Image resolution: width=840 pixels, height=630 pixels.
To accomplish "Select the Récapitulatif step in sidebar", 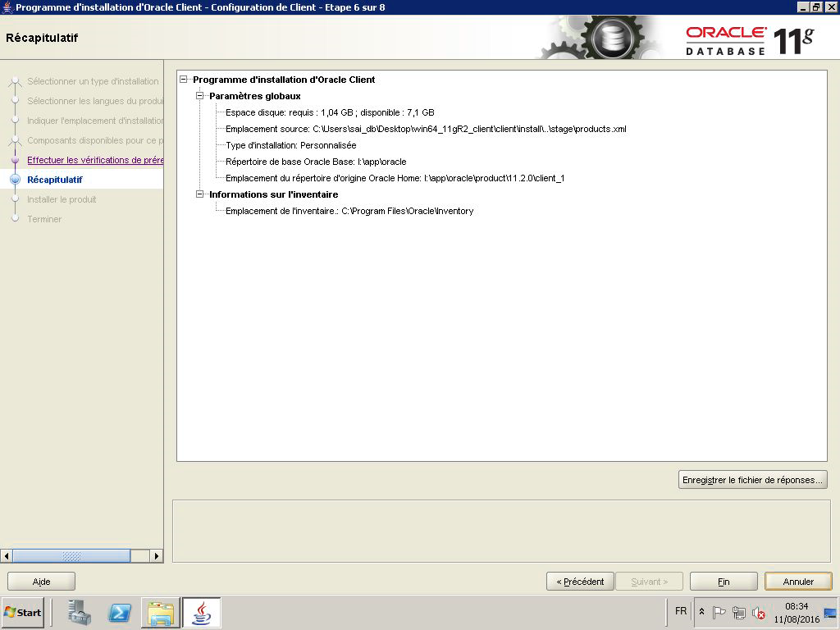I will click(x=55, y=180).
